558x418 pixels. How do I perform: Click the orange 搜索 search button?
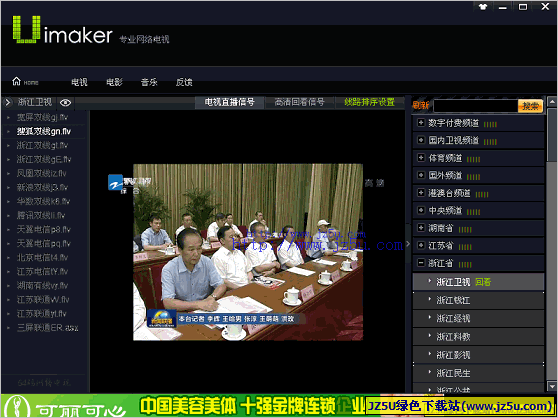(x=530, y=106)
